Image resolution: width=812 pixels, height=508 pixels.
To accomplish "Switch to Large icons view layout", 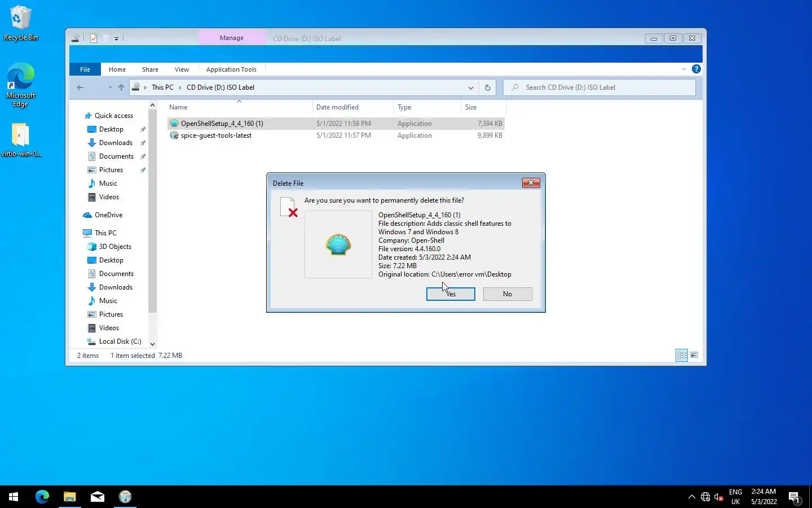I will (694, 355).
